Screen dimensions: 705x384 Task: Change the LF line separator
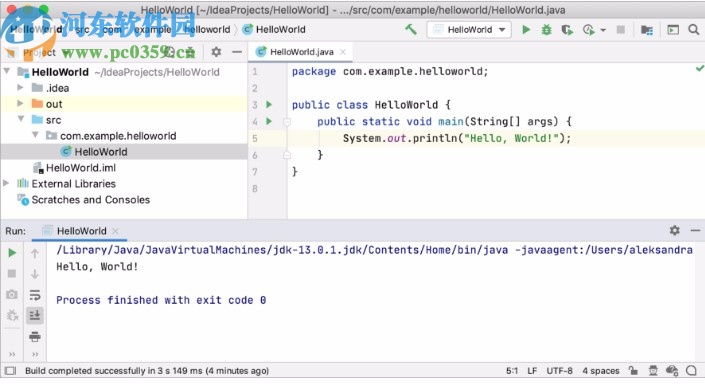pos(532,371)
